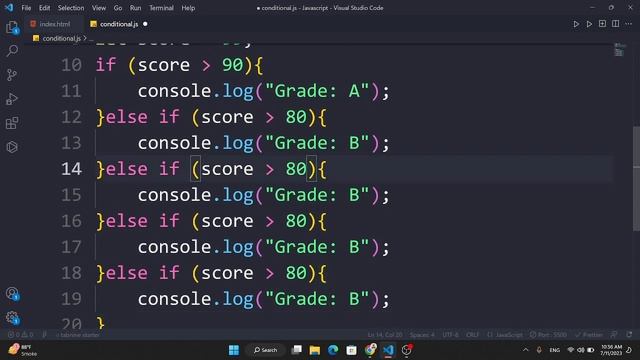Image resolution: width=640 pixels, height=360 pixels.
Task: Open More Actions ellipsis in editor toolbar
Action: 628,24
